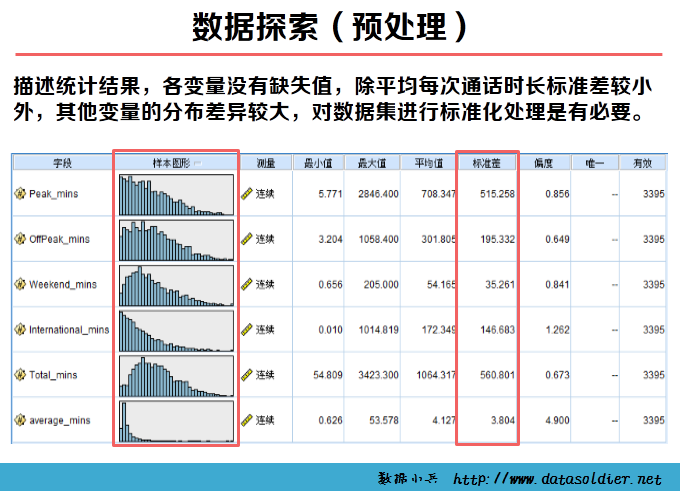Select the skewness value 0.649
The image size is (680, 491).
tap(557, 239)
